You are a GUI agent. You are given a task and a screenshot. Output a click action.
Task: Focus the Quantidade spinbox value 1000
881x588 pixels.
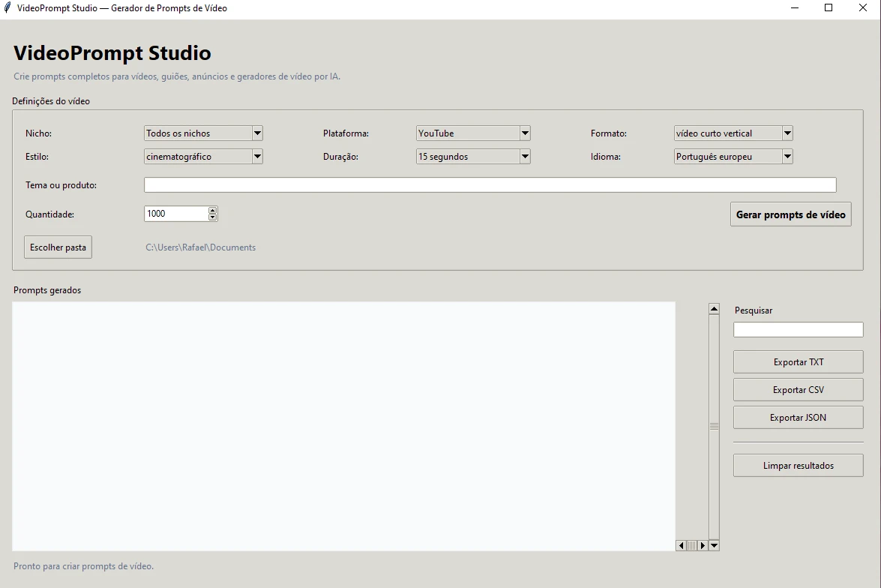[176, 214]
